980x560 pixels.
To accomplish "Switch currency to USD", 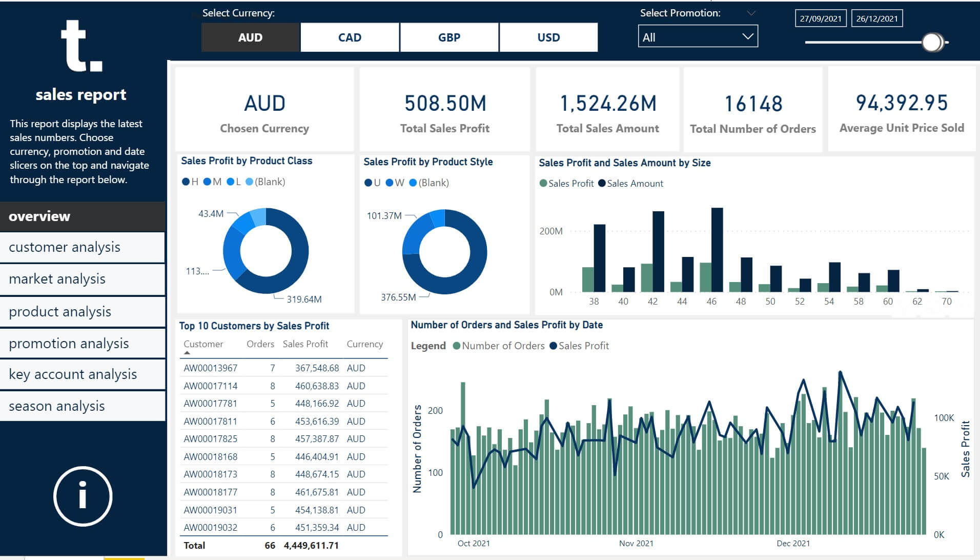I will 548,37.
